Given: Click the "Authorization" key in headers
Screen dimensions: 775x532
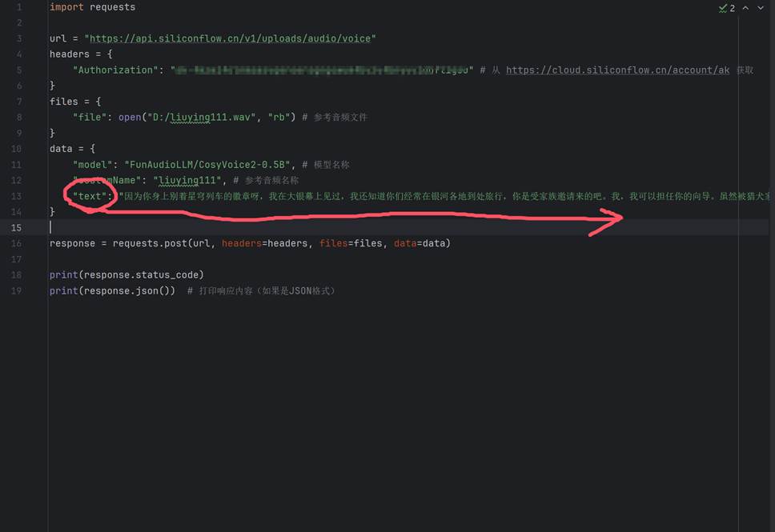Looking at the screenshot, I should point(116,70).
